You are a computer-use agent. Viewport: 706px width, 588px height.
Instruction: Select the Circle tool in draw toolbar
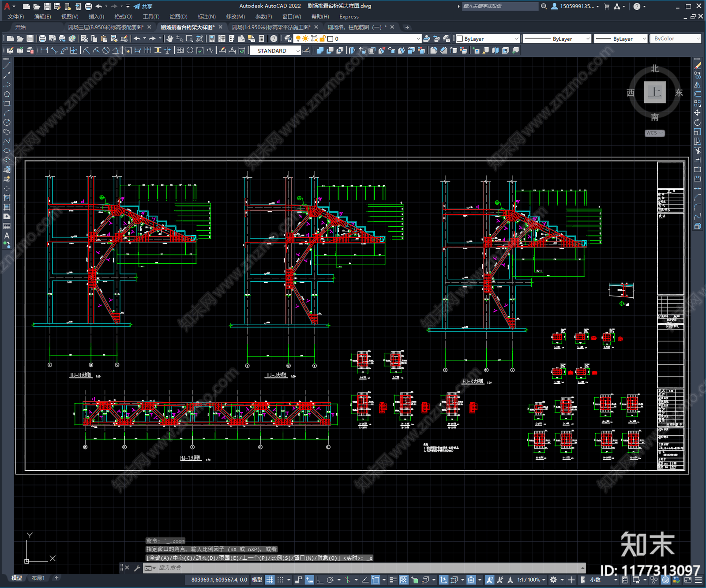click(x=7, y=122)
